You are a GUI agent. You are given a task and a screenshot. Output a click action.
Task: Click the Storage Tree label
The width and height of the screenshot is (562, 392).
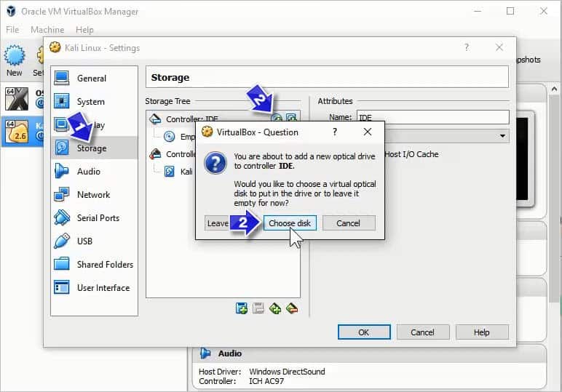pyautogui.click(x=167, y=101)
